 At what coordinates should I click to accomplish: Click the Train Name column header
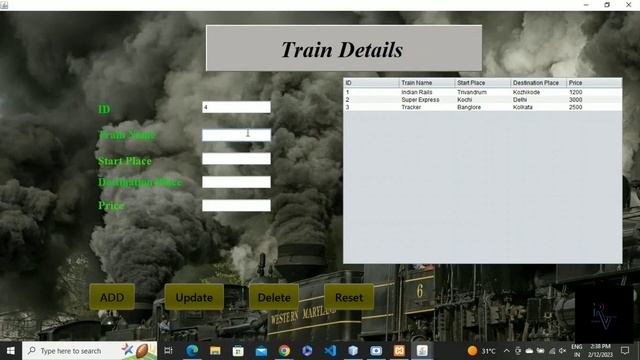(427, 83)
